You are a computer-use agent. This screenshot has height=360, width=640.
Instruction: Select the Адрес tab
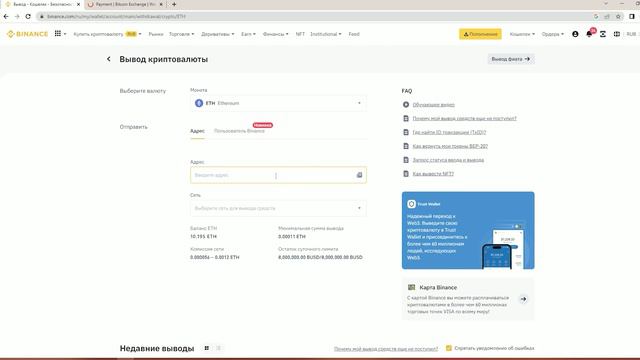(x=197, y=131)
